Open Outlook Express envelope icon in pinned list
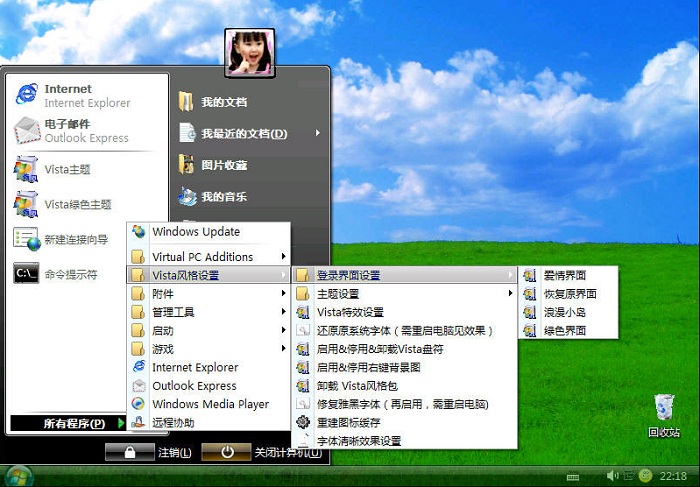 coord(26,131)
